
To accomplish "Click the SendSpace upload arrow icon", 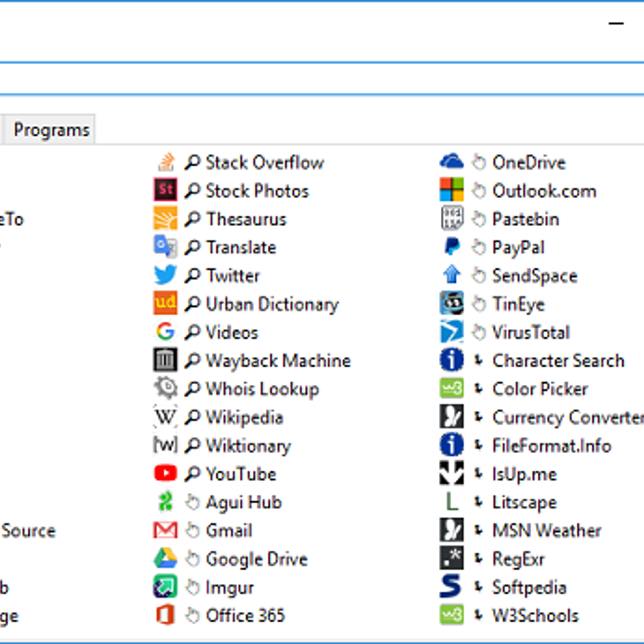I will (x=452, y=275).
